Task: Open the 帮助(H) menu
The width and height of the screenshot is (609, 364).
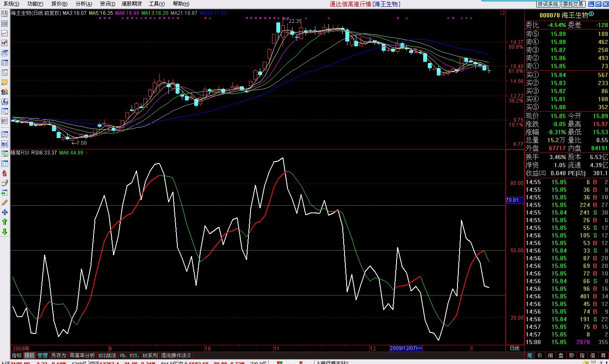Action: (181, 4)
